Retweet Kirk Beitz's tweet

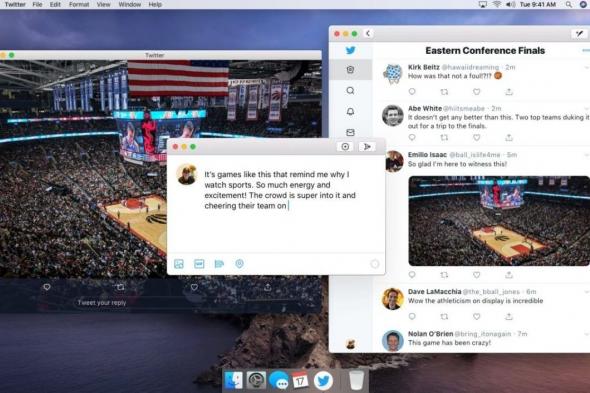(x=444, y=91)
